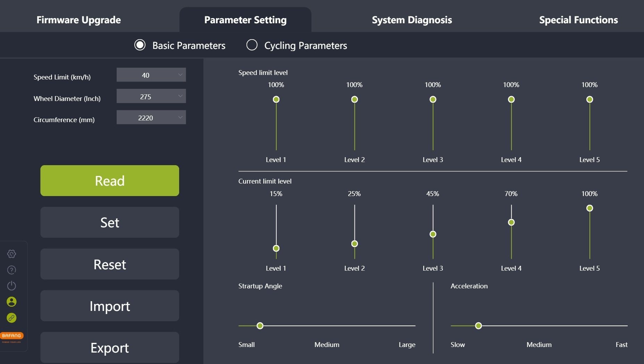Click the power icon in sidebar
This screenshot has height=364, width=644.
pos(11,286)
